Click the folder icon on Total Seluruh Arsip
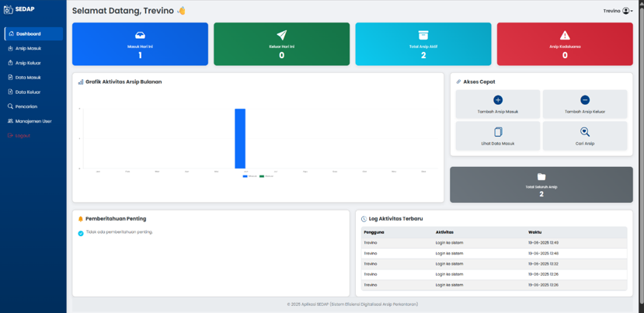This screenshot has width=644, height=313. pyautogui.click(x=541, y=176)
